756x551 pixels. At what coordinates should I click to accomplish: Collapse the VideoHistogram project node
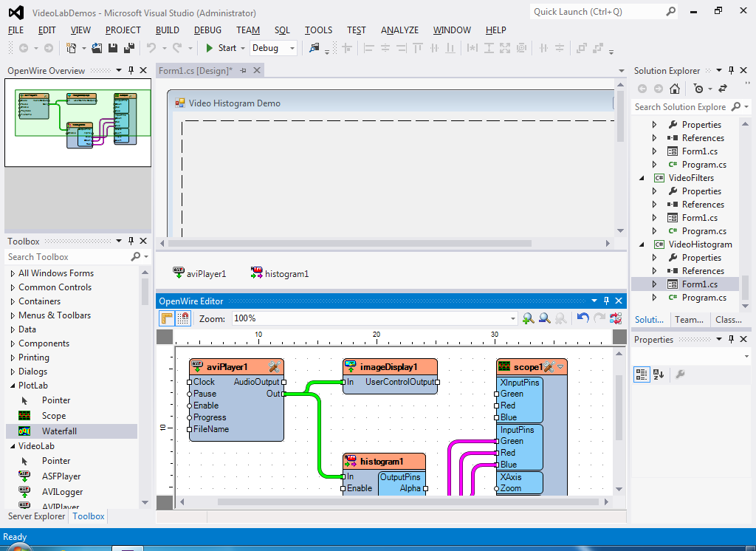pyautogui.click(x=642, y=244)
